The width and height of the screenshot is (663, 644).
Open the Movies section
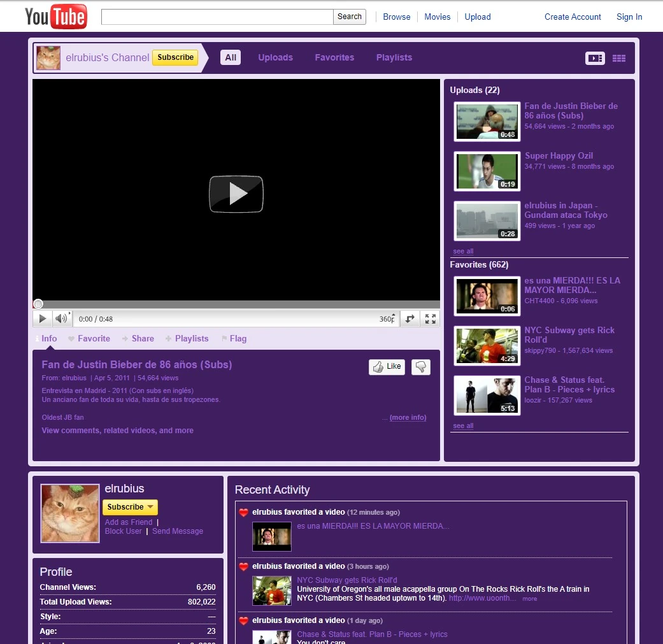tap(438, 17)
